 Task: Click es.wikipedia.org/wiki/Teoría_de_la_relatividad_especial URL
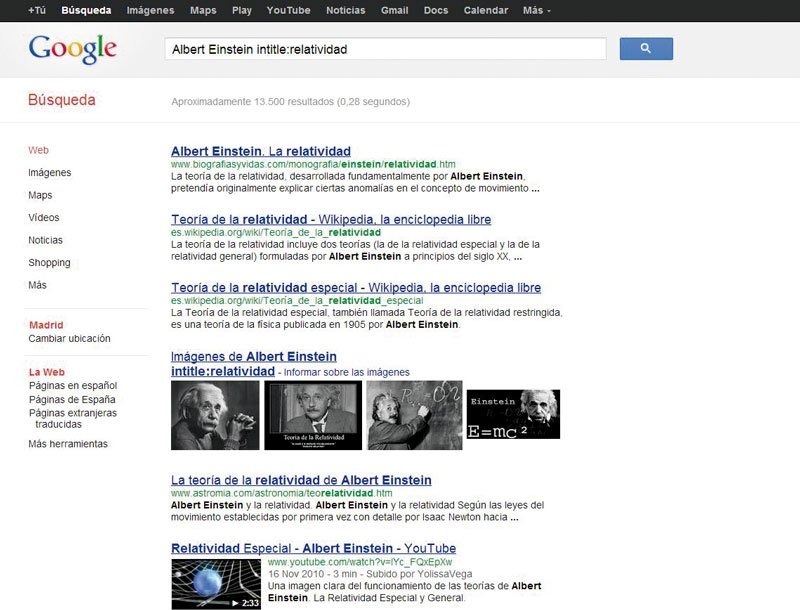point(297,300)
